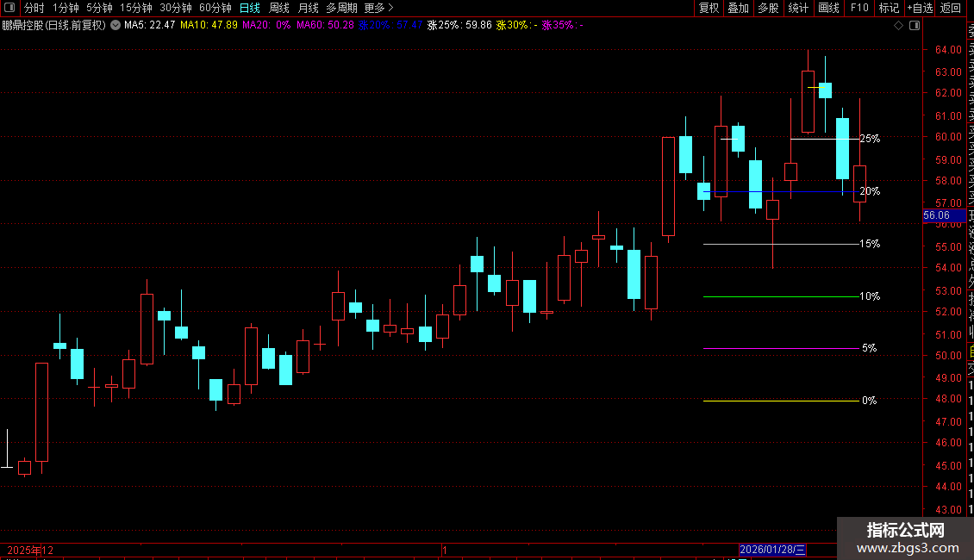The image size is (974, 560).
Task: Open the 复权 adjustment menu
Action: tap(709, 8)
